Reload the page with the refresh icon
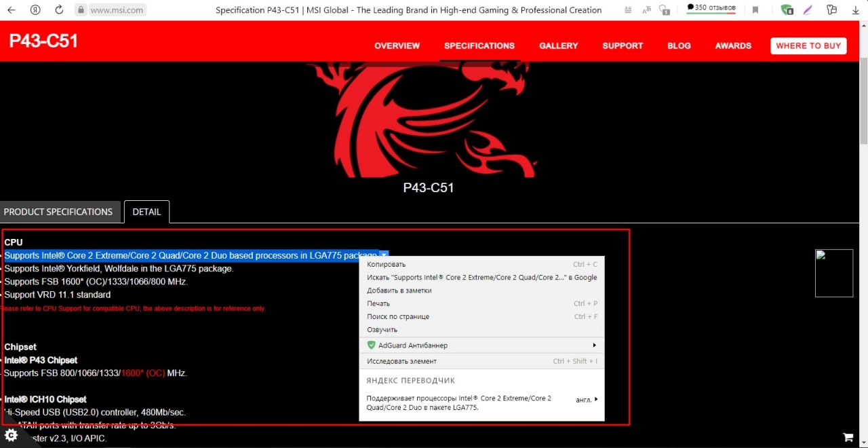Viewport: 868px width, 448px height. (59, 10)
